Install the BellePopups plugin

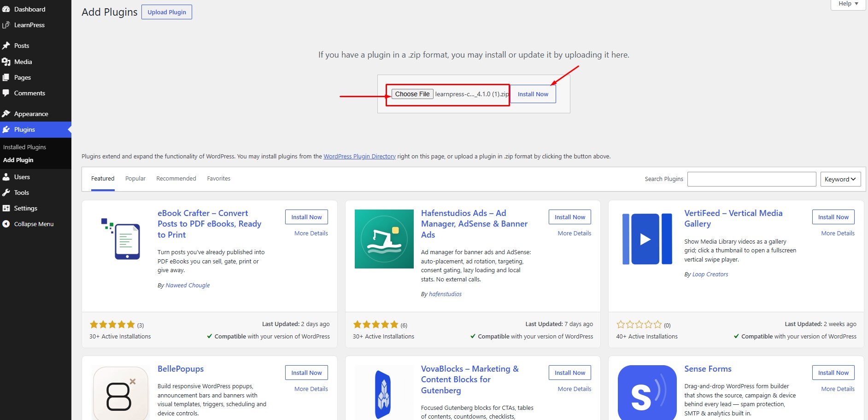click(x=306, y=373)
